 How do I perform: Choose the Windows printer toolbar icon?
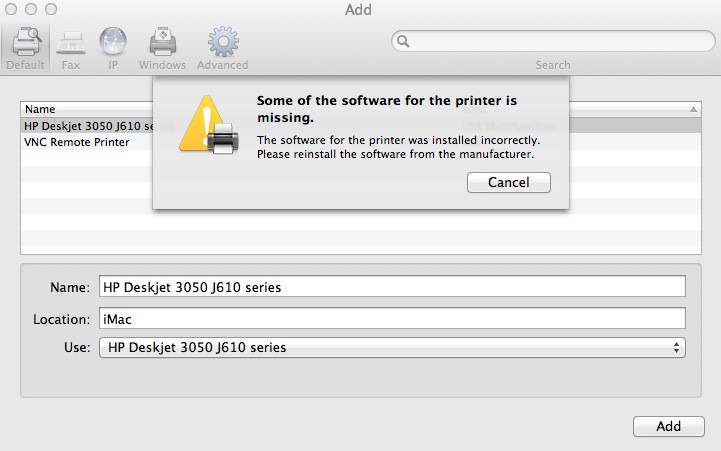[162, 41]
